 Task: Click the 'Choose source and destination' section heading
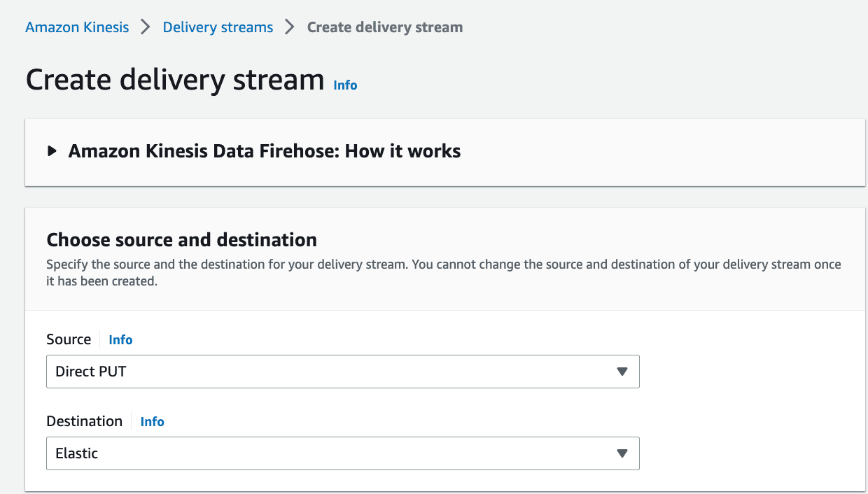pyautogui.click(x=181, y=240)
